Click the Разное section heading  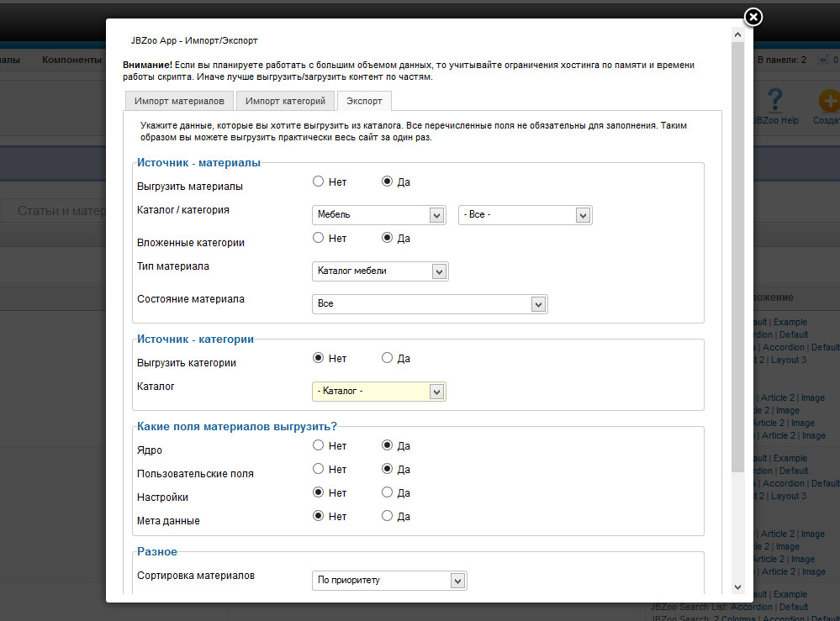157,551
